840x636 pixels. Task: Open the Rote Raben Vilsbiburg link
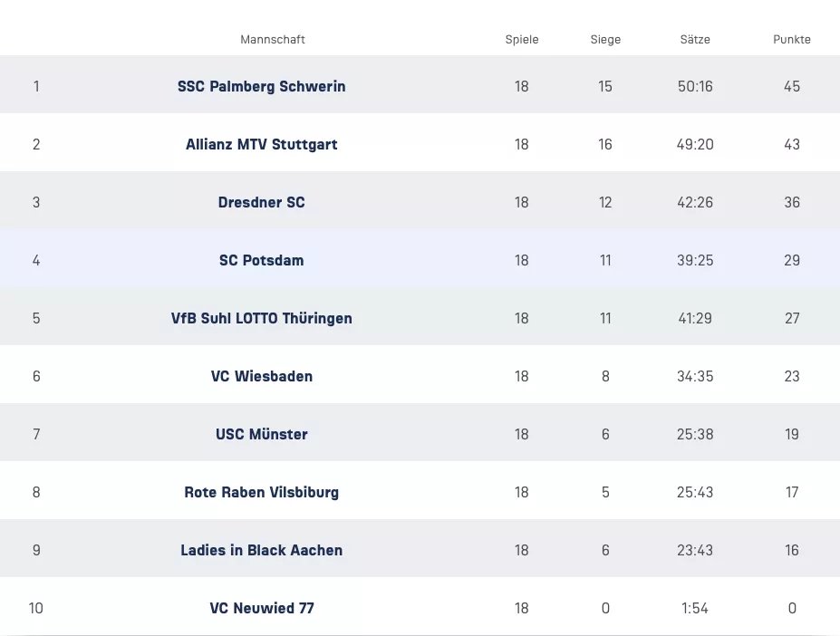261,492
